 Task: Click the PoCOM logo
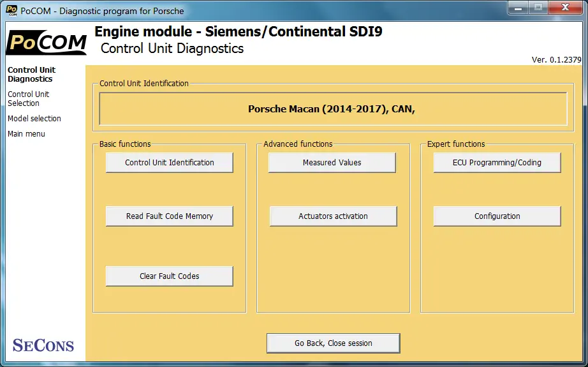coord(47,42)
